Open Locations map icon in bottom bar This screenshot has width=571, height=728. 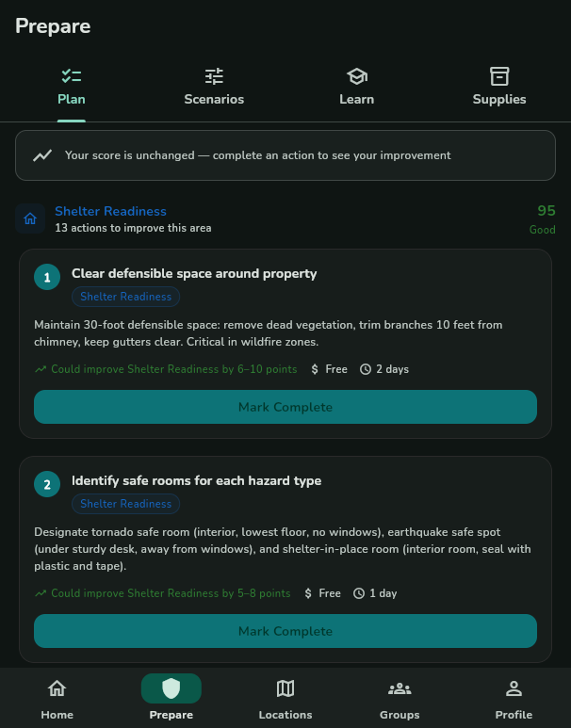pos(285,688)
